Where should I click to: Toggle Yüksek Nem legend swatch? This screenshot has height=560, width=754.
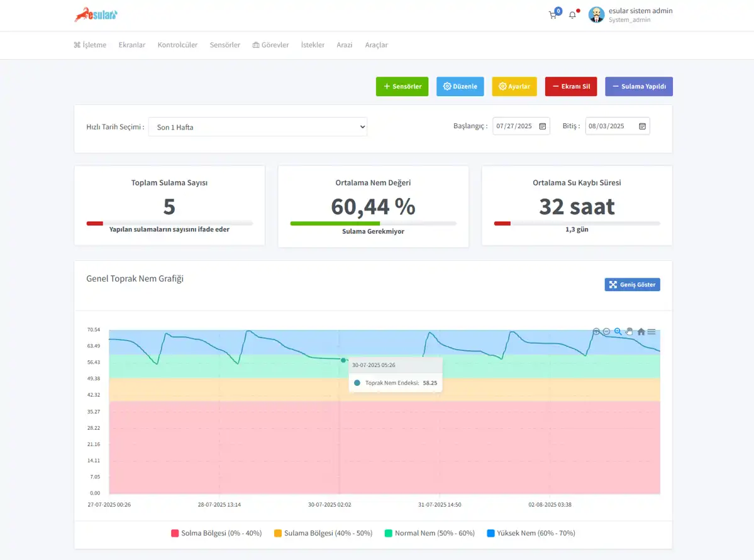pos(491,533)
